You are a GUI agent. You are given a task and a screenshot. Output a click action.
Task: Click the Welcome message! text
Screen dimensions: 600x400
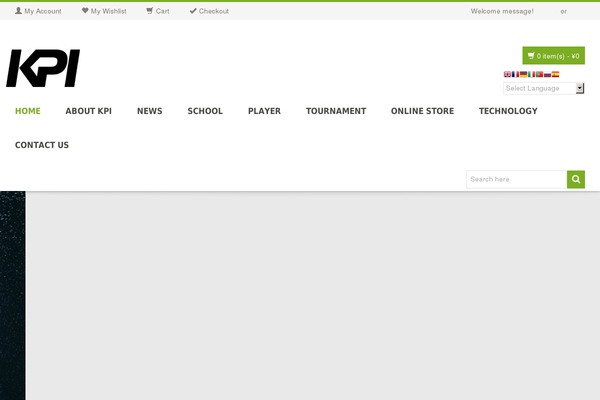click(x=502, y=11)
